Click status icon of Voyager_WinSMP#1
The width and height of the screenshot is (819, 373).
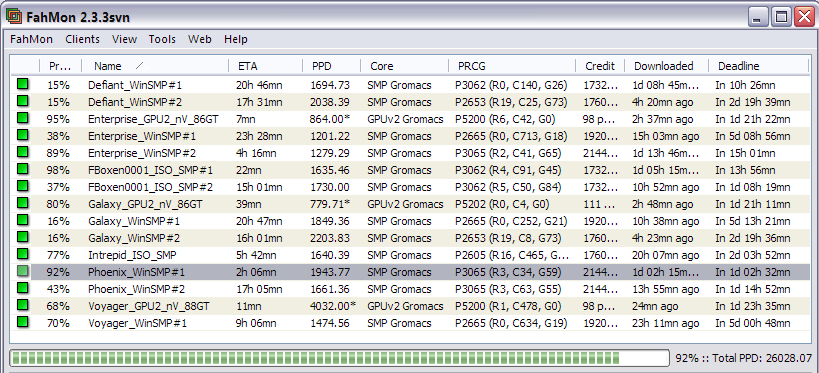click(x=22, y=322)
